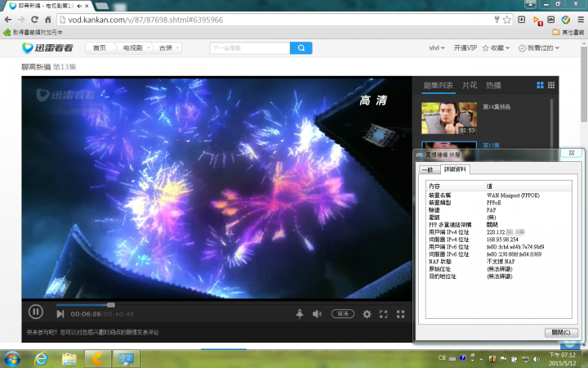The width and height of the screenshot is (588, 368).
Task: Click the rocket acceleration icon in player
Action: click(x=300, y=314)
